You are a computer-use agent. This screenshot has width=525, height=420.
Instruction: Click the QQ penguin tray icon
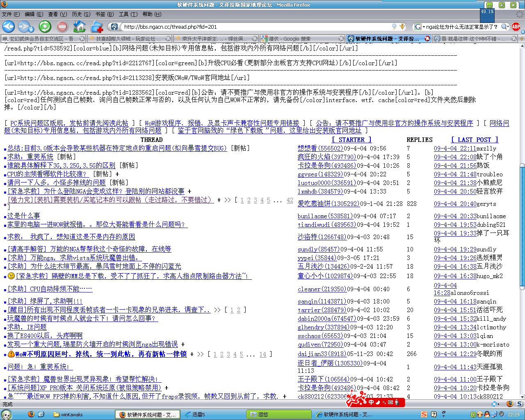point(487,414)
